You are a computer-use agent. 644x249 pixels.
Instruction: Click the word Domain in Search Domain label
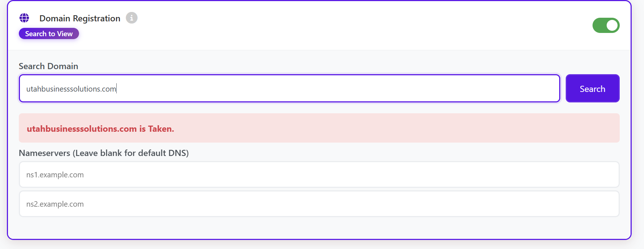pos(63,66)
